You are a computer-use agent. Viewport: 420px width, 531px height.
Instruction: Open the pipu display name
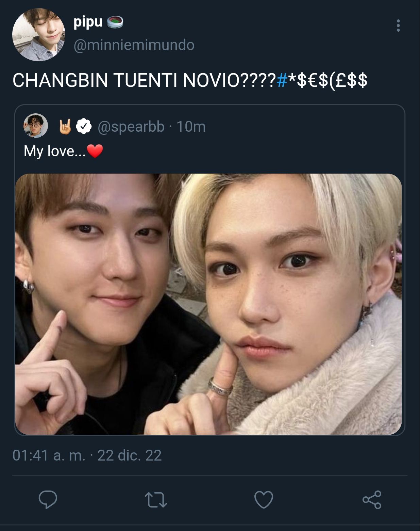point(88,22)
